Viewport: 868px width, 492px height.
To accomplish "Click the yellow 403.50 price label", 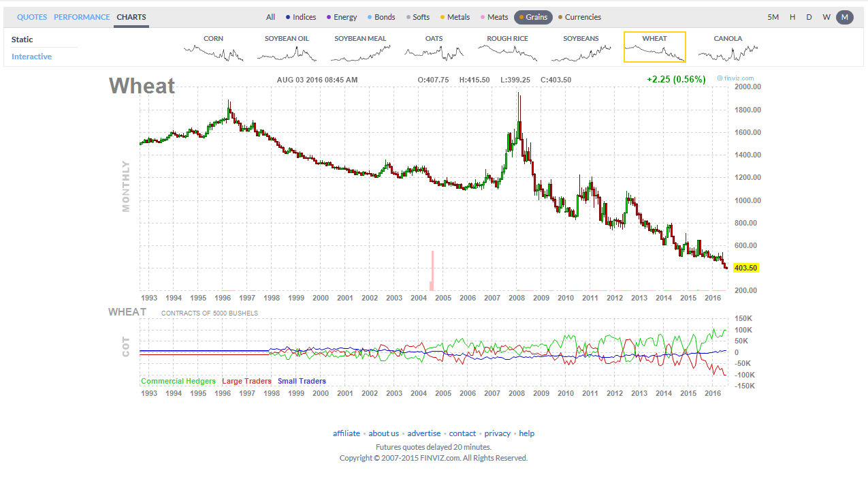I will click(x=746, y=268).
